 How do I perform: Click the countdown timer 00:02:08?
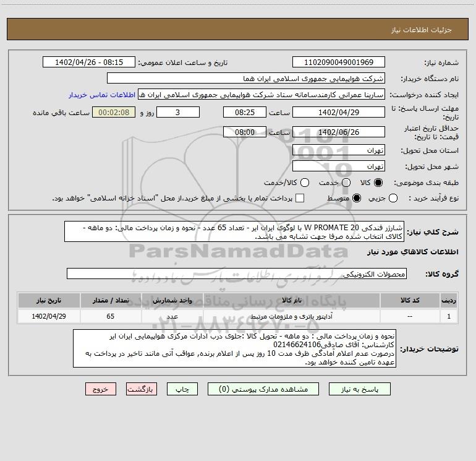pos(114,112)
